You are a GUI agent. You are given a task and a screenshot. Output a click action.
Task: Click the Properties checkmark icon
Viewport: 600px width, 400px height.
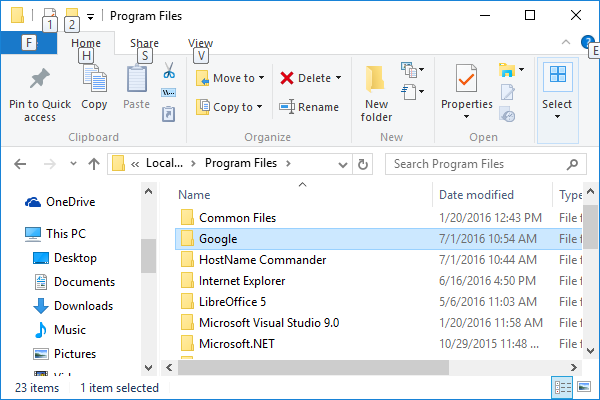pos(466,78)
